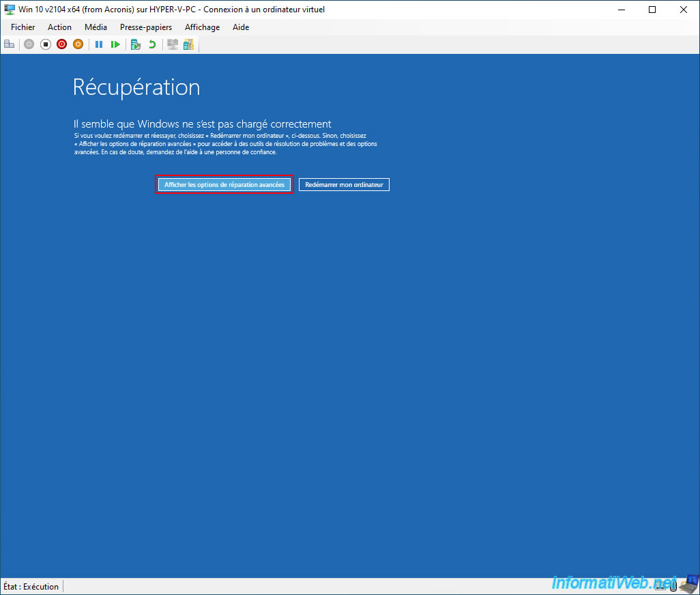Click the last toolbar icon with yellow folder
The width and height of the screenshot is (700, 595).
coord(188,44)
